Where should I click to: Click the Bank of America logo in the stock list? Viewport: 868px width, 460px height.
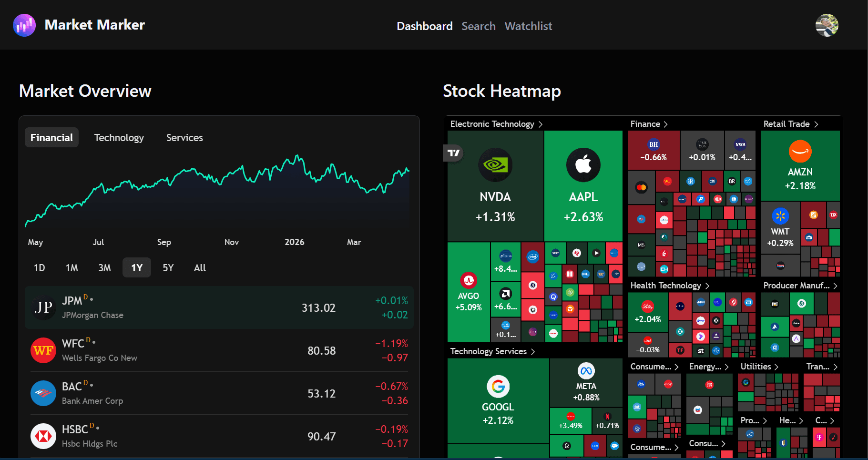pos(43,393)
